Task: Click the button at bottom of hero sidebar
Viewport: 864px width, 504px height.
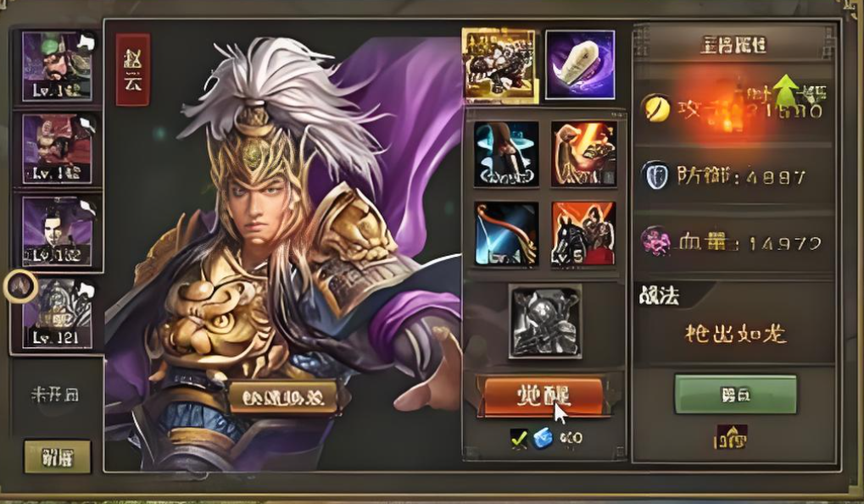Action: [58, 457]
